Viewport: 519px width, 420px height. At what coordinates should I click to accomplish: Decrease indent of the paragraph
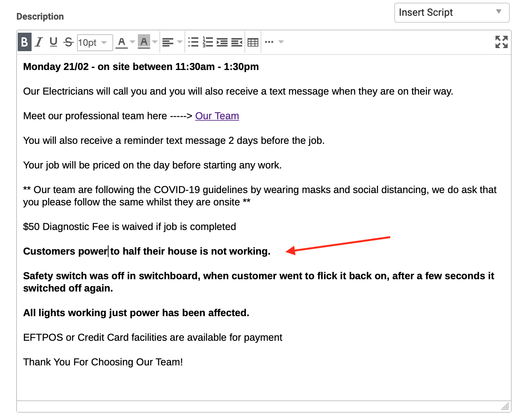(237, 42)
